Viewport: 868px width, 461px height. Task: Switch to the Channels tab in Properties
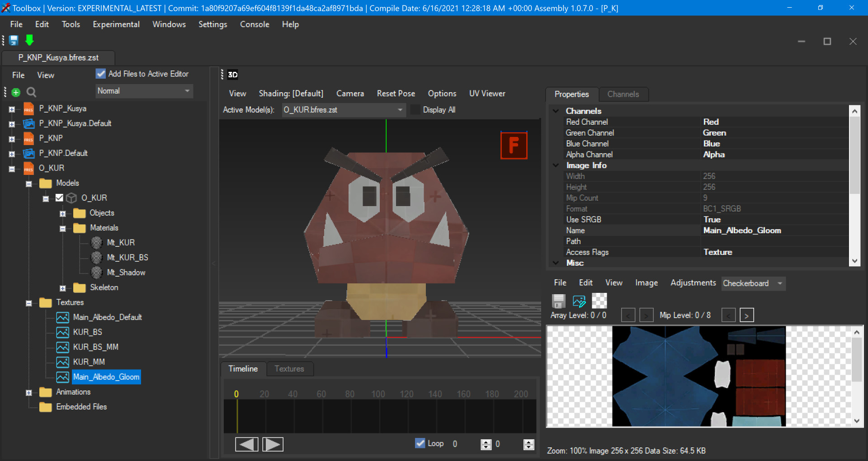point(623,94)
